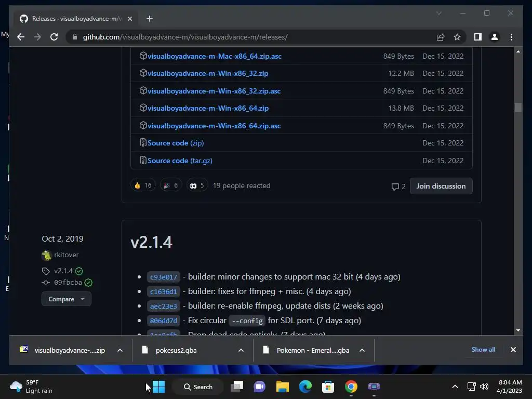This screenshot has height=399, width=532.
Task: Open the network status tray icon
Action: pos(471,387)
